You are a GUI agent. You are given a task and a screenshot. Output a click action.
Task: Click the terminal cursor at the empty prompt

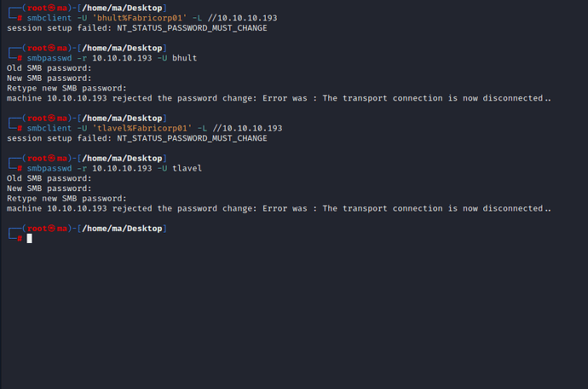coord(30,238)
